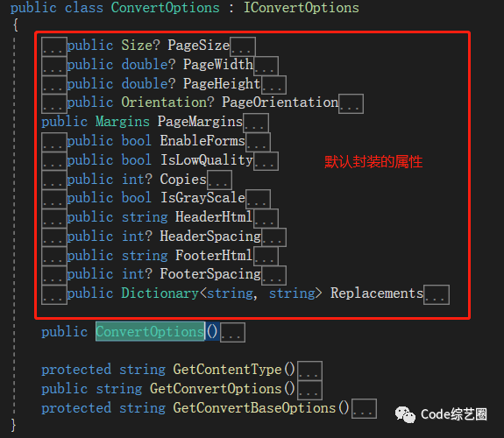
Task: Expand collapsed body after IsLowQuality property
Action: pyautogui.click(x=266, y=161)
